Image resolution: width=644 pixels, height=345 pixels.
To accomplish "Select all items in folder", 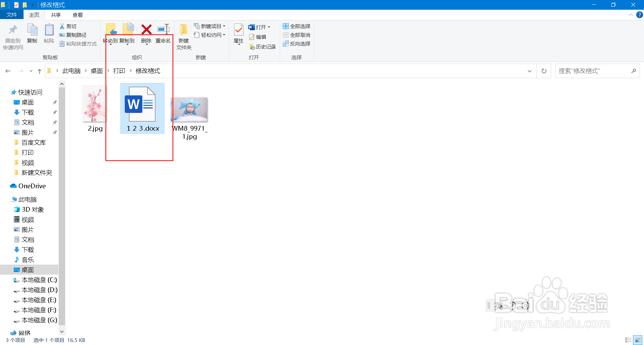I will pyautogui.click(x=297, y=26).
